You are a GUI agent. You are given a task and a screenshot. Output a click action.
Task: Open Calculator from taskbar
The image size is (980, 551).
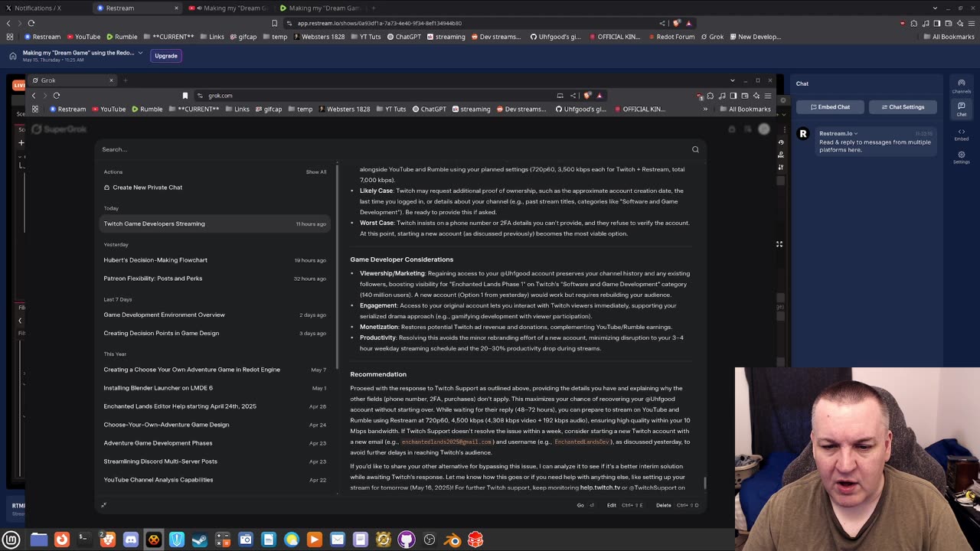click(223, 540)
